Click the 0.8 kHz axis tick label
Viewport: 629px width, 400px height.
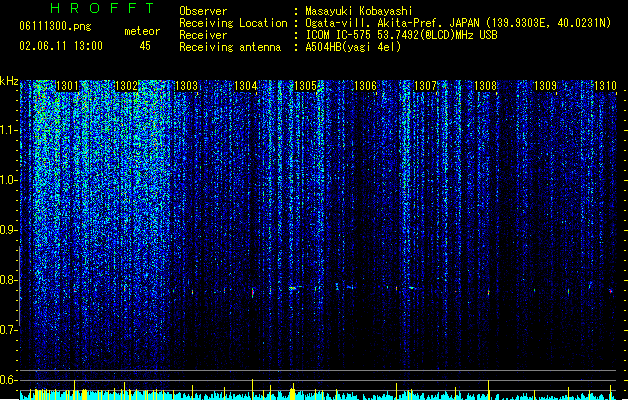click(8, 280)
